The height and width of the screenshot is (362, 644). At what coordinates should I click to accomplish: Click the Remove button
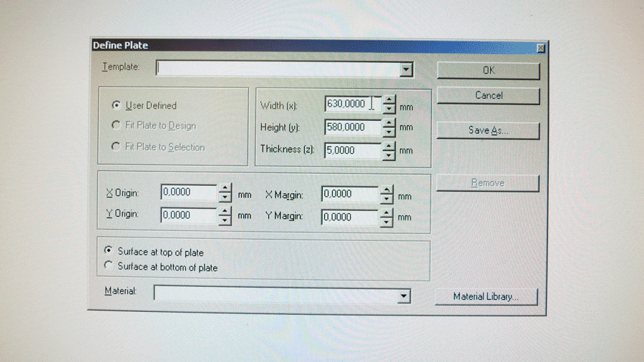click(487, 183)
